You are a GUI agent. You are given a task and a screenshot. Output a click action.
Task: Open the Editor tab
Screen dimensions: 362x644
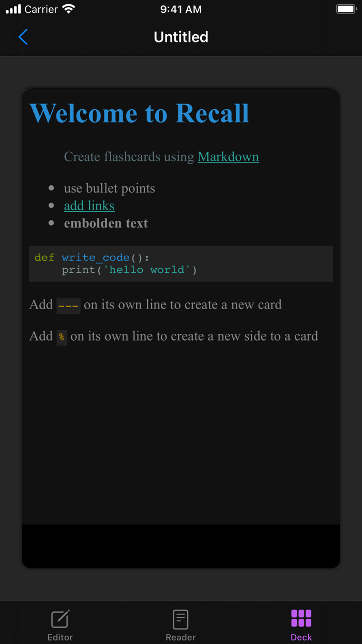coord(60,625)
